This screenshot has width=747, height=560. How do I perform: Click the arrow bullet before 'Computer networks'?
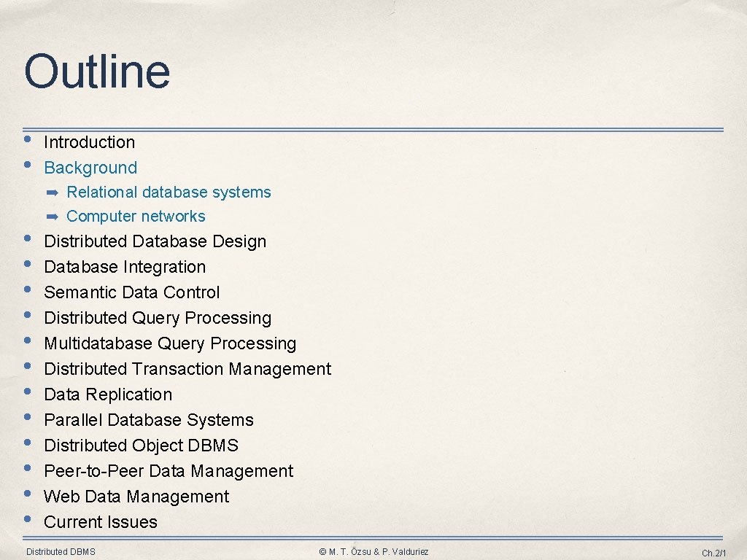click(53, 217)
